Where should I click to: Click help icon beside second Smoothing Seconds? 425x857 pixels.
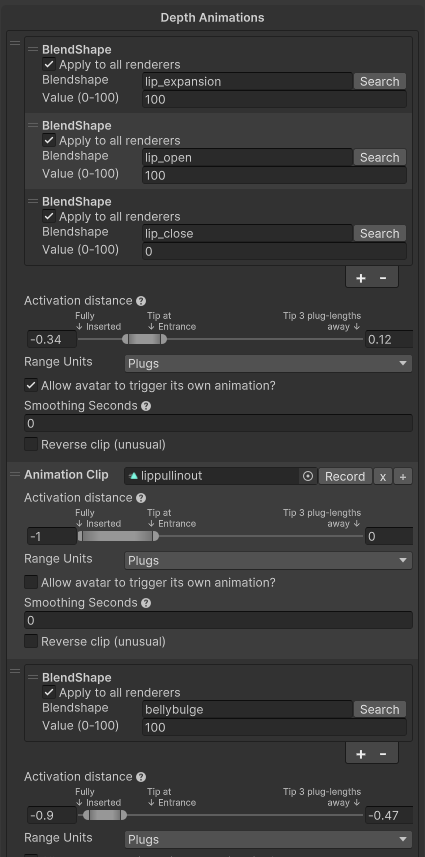146,603
